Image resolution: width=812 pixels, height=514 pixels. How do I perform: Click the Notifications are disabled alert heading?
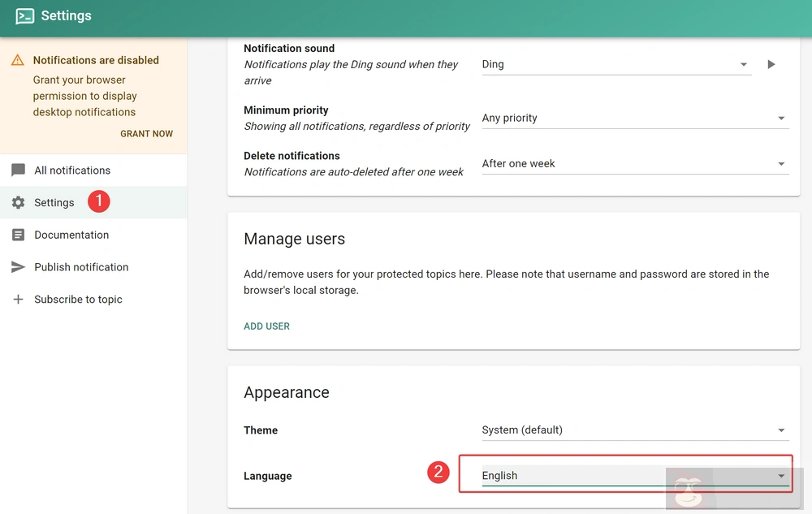click(96, 60)
